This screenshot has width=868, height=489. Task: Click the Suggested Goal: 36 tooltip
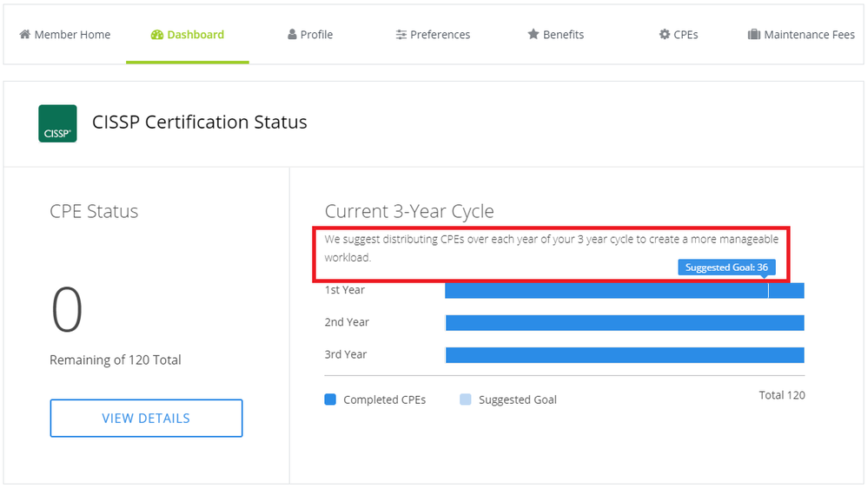click(x=726, y=268)
